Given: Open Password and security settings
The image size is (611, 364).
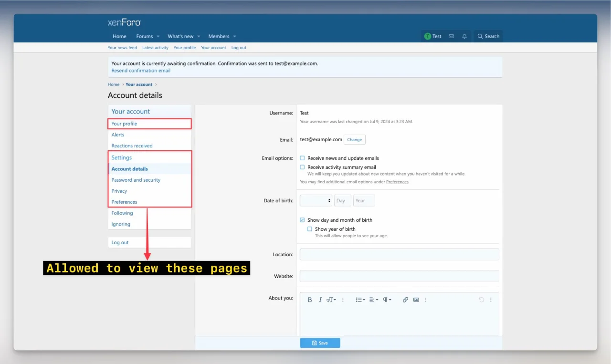Looking at the screenshot, I should point(136,180).
